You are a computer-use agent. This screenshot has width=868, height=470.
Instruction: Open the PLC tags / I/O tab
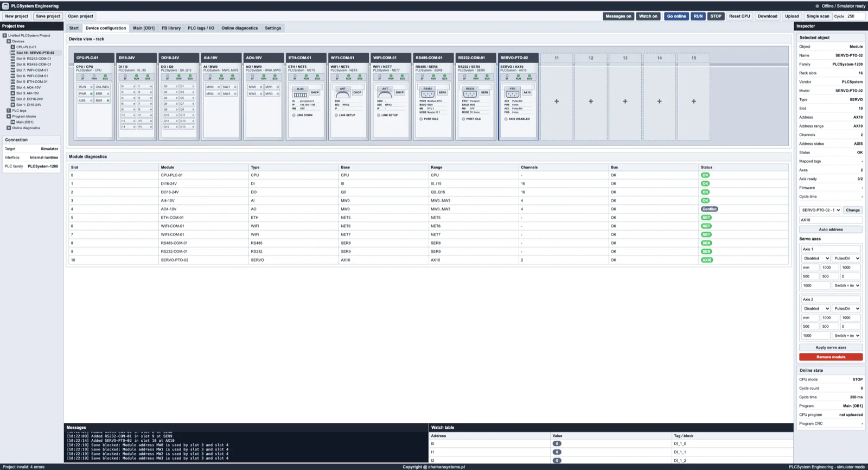[x=201, y=28]
